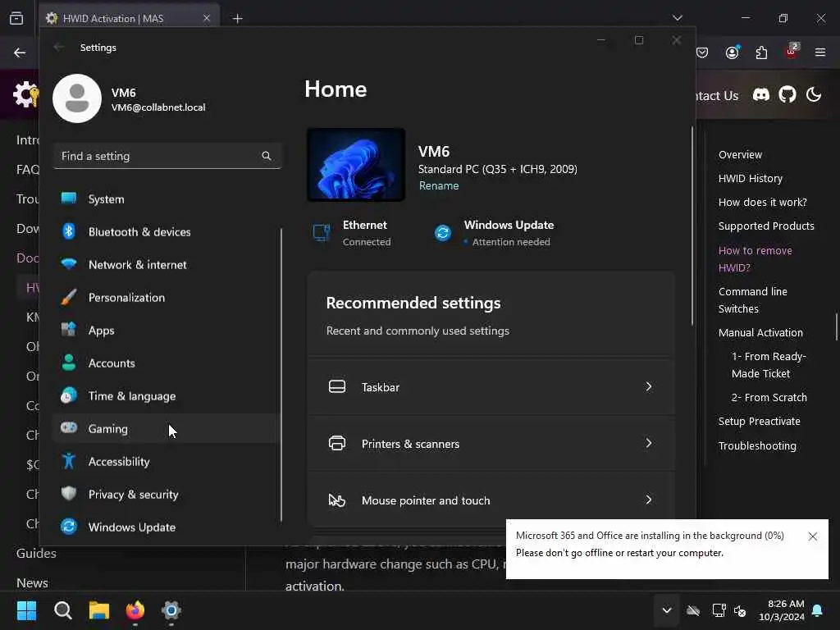
Task: Open Guides in MAS site sidebar
Action: [x=36, y=554]
